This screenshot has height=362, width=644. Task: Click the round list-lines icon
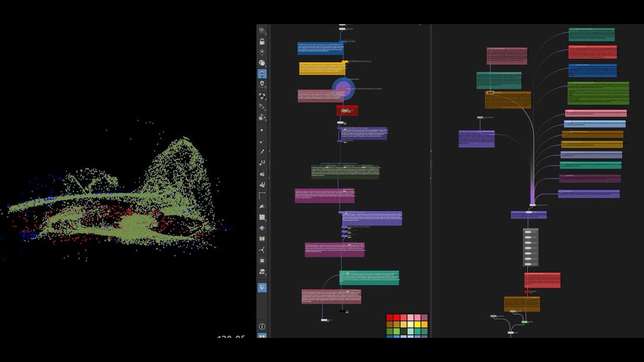pos(262,260)
